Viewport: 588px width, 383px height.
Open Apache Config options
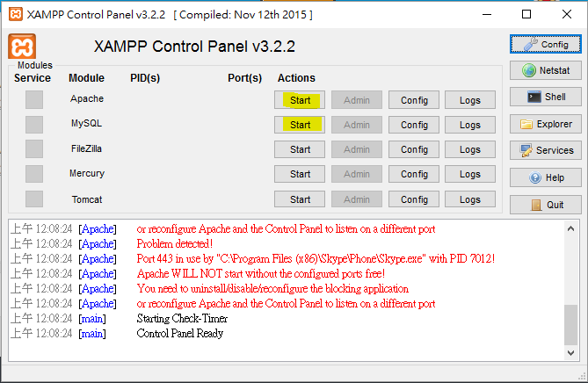[414, 100]
